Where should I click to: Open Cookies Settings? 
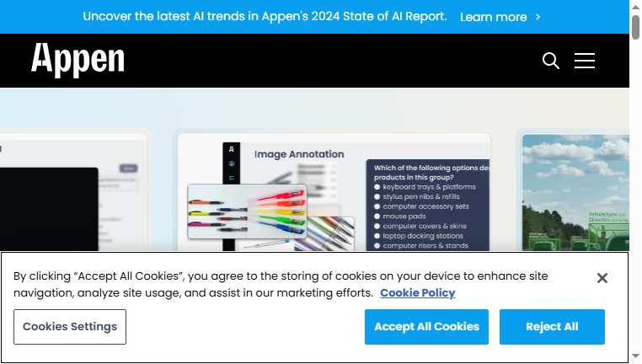(70, 327)
